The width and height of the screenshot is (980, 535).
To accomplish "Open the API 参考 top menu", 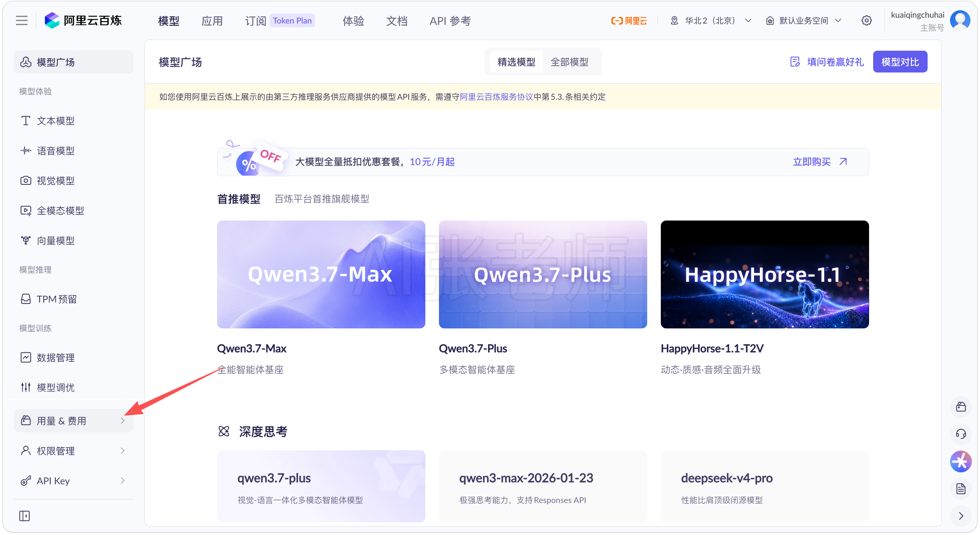I will coord(450,20).
